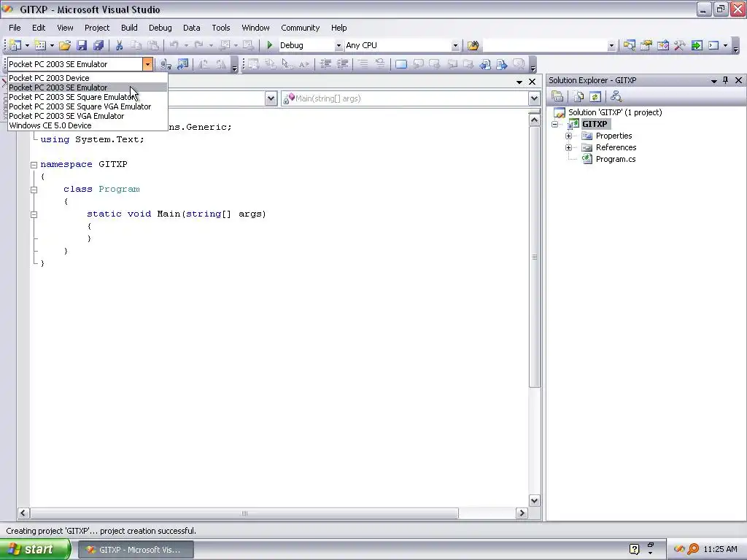Open the Command Window toolbar icon

pyautogui.click(x=713, y=45)
